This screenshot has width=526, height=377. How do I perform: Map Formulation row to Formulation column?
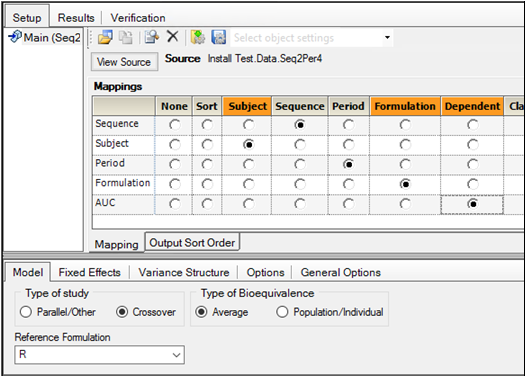405,184
